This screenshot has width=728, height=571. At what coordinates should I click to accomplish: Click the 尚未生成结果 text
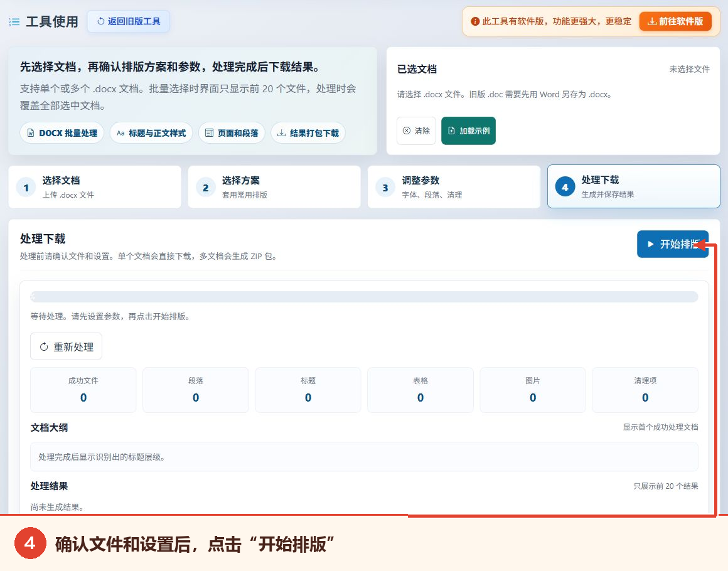click(57, 507)
